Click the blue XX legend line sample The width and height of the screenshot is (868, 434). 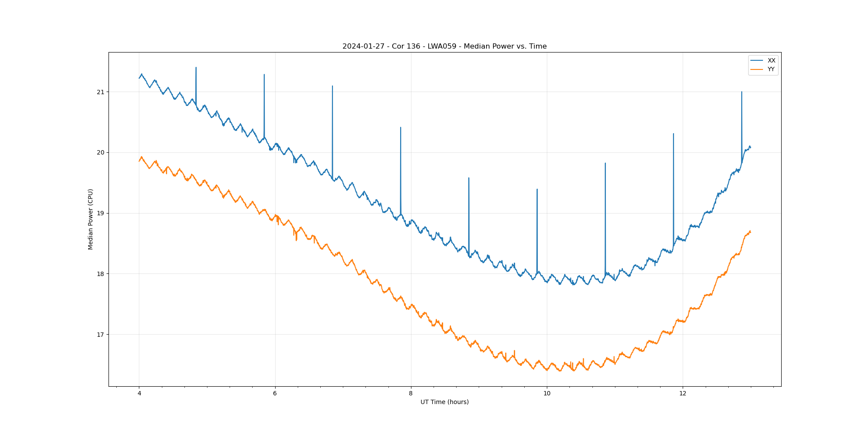(757, 61)
